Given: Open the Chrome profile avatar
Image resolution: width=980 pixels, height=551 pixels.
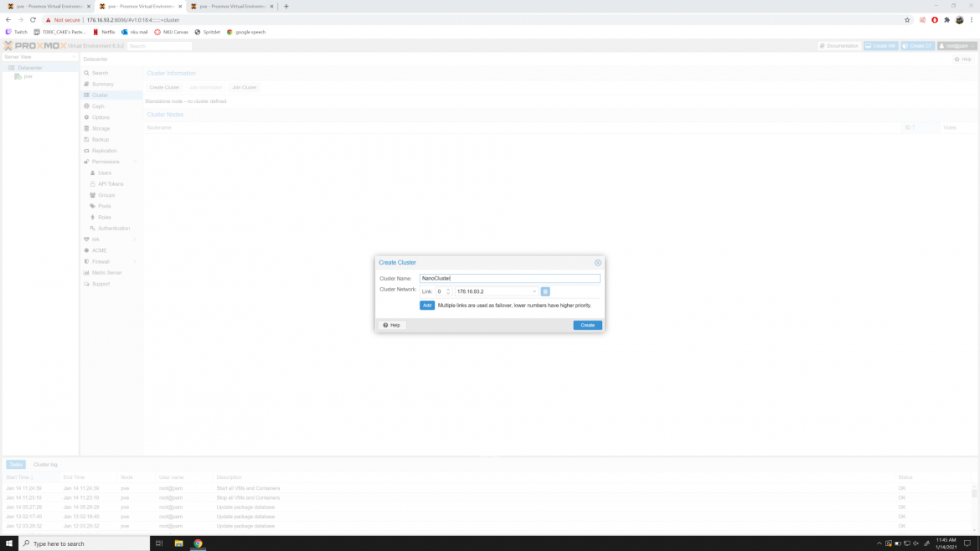Looking at the screenshot, I should pos(959,20).
